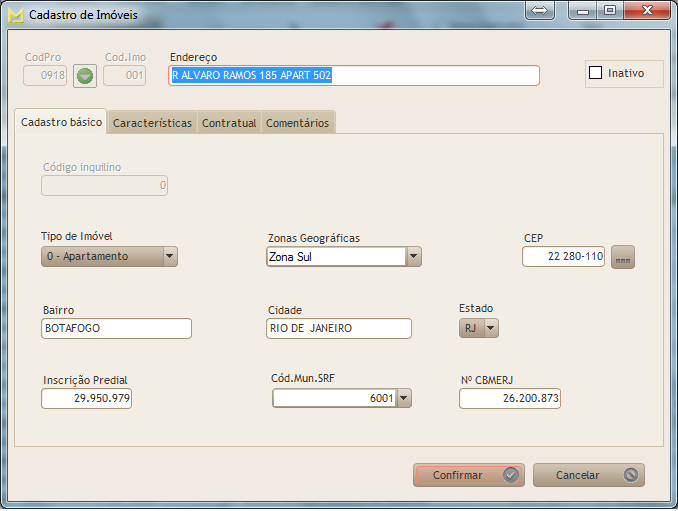Open the Estado RJ dropdown
Image resolution: width=678 pixels, height=511 pixels.
(490, 328)
